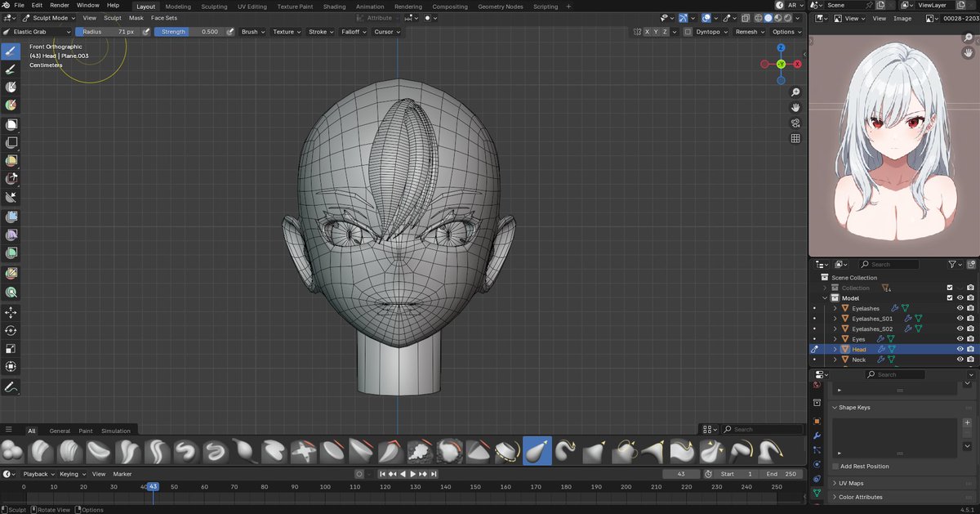The height and width of the screenshot is (514, 980).
Task: Toggle X axis symmetry
Action: pyautogui.click(x=648, y=32)
